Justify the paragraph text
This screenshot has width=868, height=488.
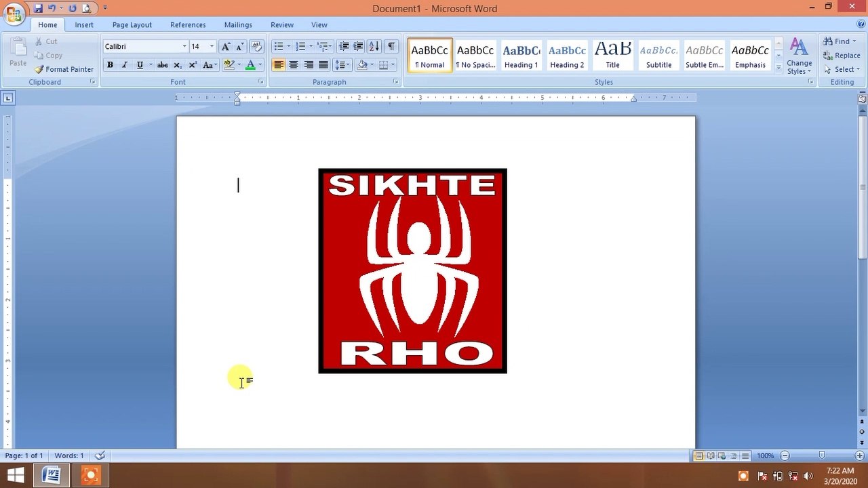323,65
